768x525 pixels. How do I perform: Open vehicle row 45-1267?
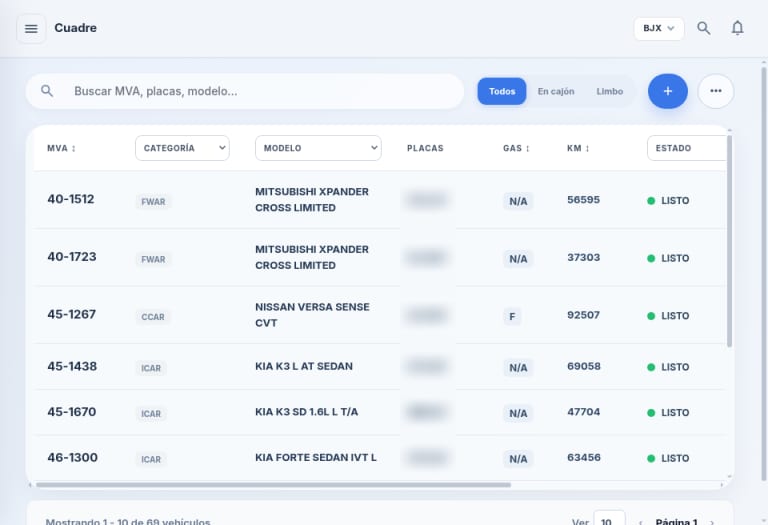[380, 315]
